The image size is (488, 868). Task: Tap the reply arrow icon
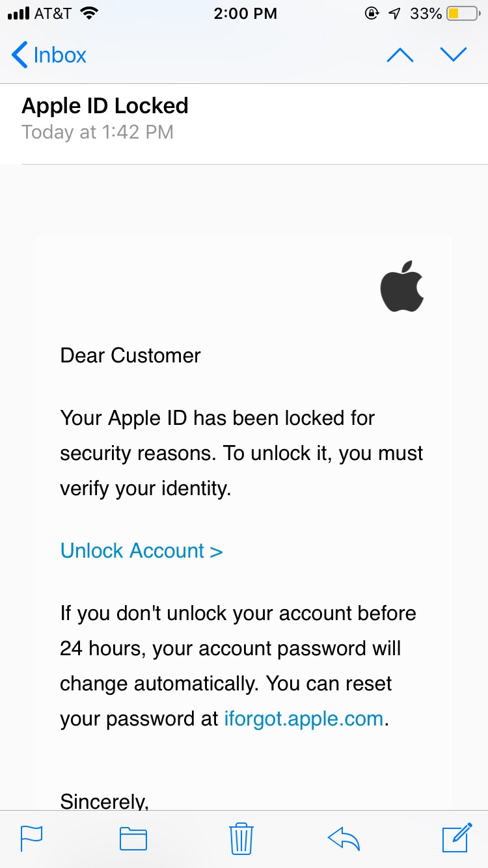[x=344, y=839]
